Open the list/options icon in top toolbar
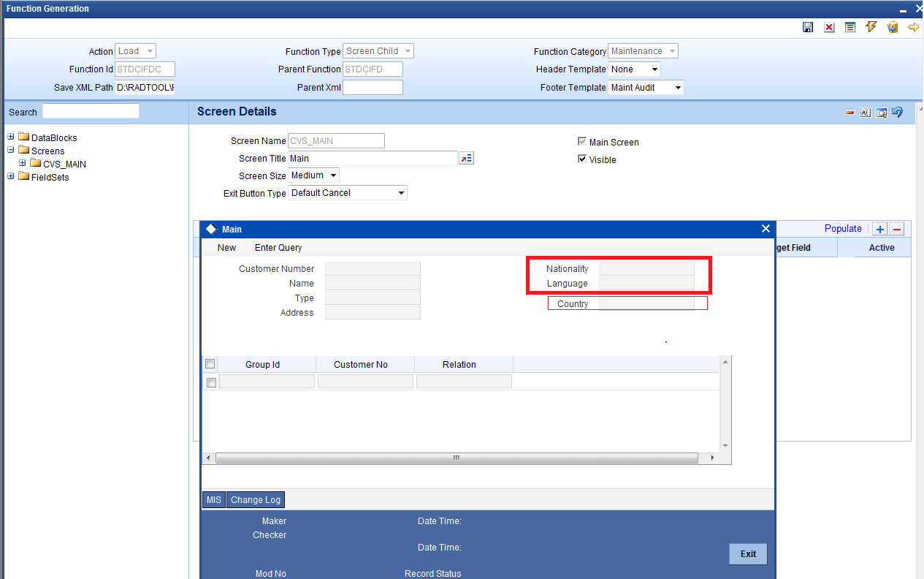This screenshot has width=924, height=579. (x=850, y=27)
